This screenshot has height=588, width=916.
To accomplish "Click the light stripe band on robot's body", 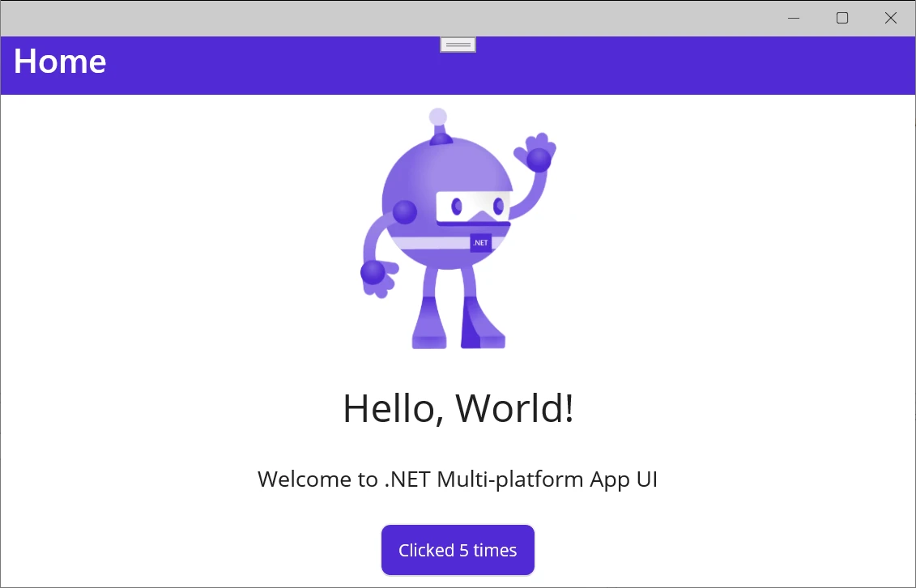I will (429, 243).
